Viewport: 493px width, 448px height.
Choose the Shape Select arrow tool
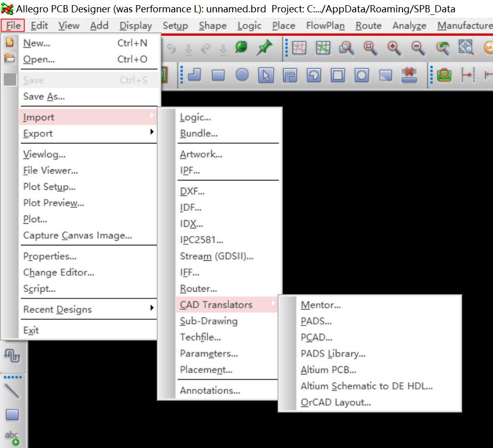click(x=266, y=75)
